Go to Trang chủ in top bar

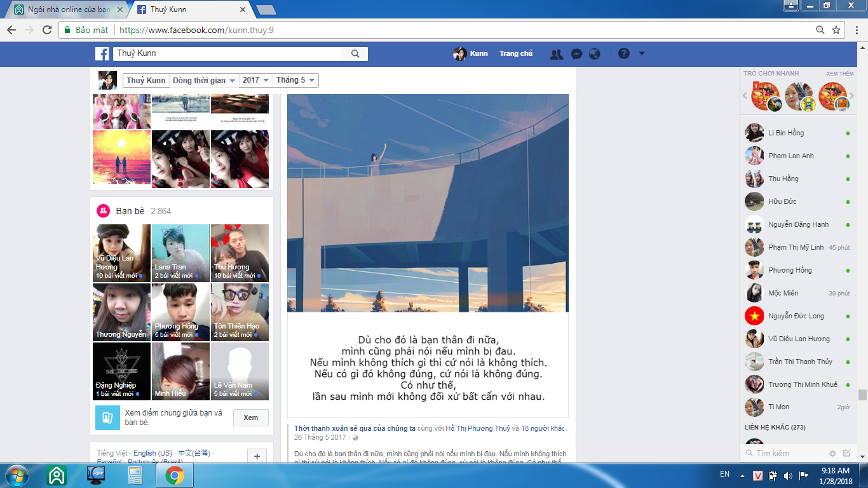[515, 54]
